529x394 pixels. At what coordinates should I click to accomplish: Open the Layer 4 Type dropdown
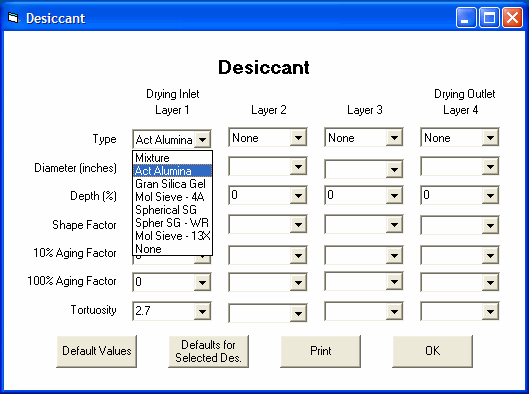click(x=490, y=138)
